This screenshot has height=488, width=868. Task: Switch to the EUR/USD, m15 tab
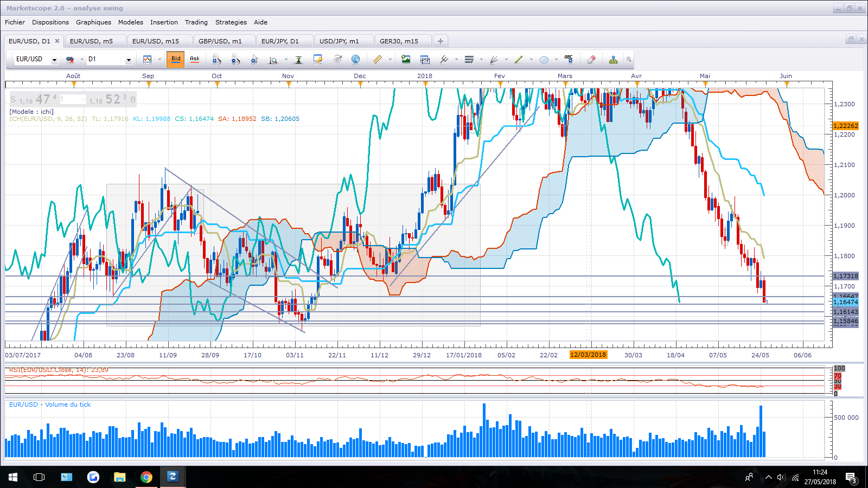coord(159,41)
